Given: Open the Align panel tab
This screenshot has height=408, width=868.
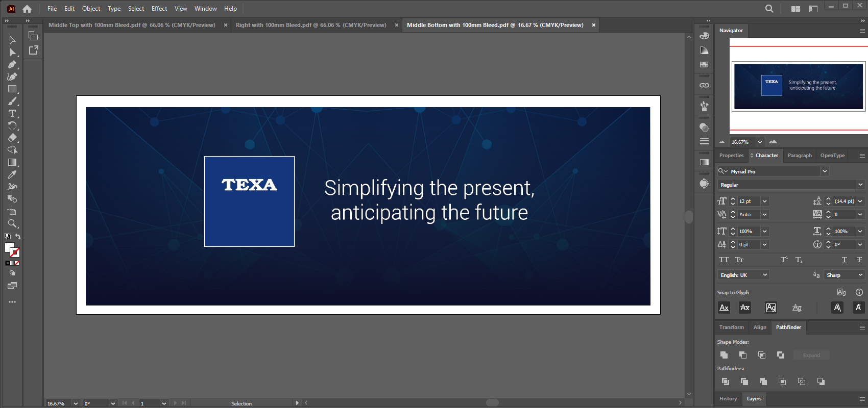Looking at the screenshot, I should click(760, 327).
